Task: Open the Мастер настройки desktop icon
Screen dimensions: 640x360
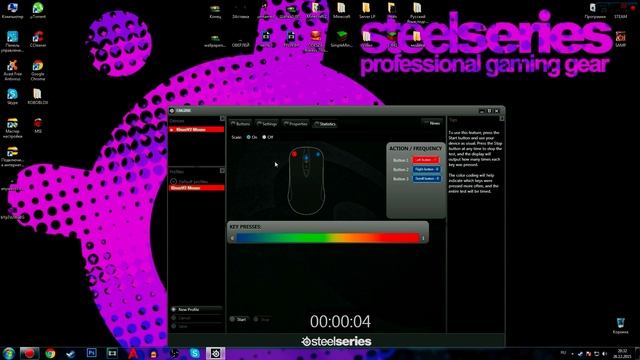Action: tap(12, 128)
